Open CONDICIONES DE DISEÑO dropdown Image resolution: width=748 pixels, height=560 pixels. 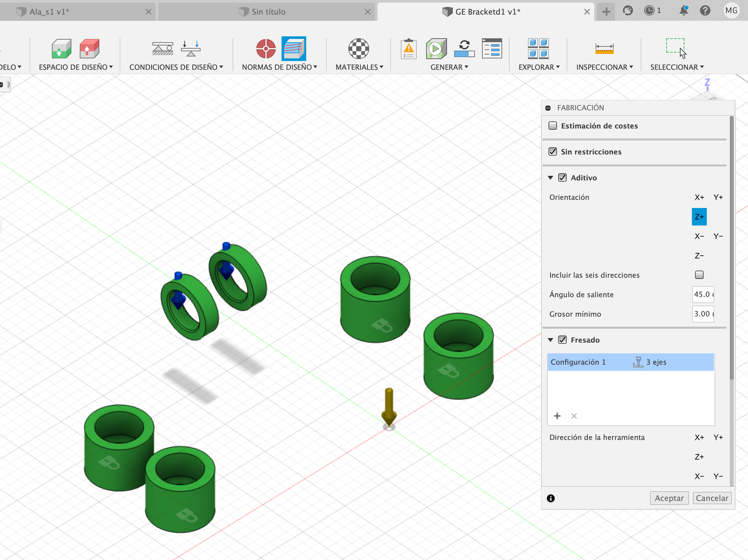click(x=176, y=67)
